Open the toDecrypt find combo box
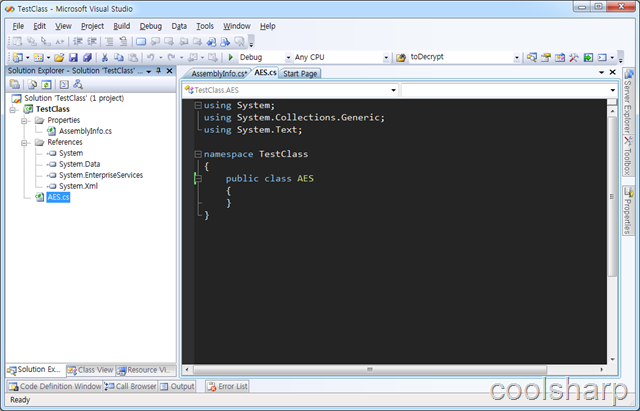 (x=464, y=58)
